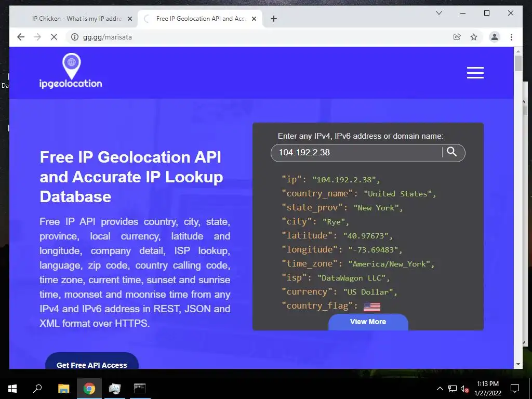Screen dimensions: 532x399
Task: Bookmark this page with the star icon
Action: pos(474,37)
